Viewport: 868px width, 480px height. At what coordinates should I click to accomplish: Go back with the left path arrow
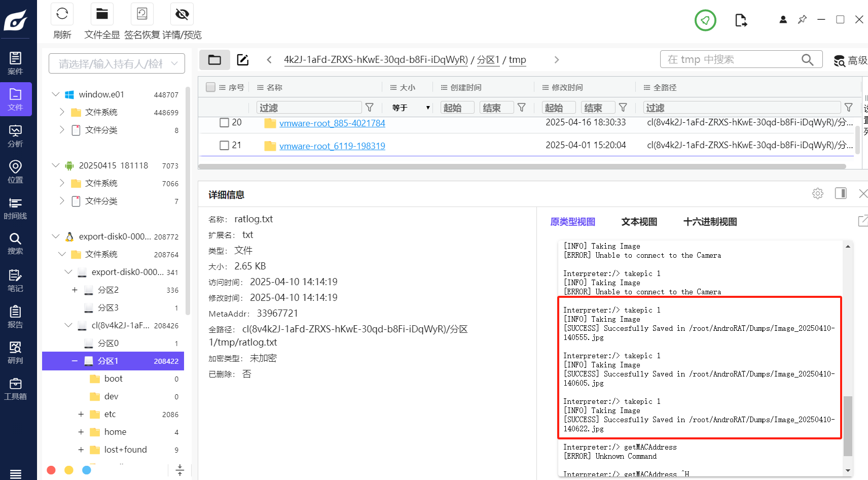pos(269,60)
